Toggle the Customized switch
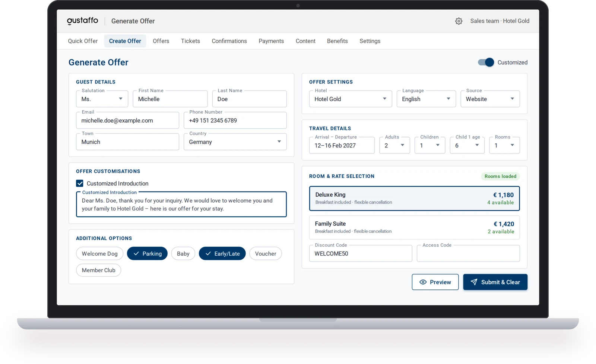Screen dimensions: 596x364 [x=486, y=62]
